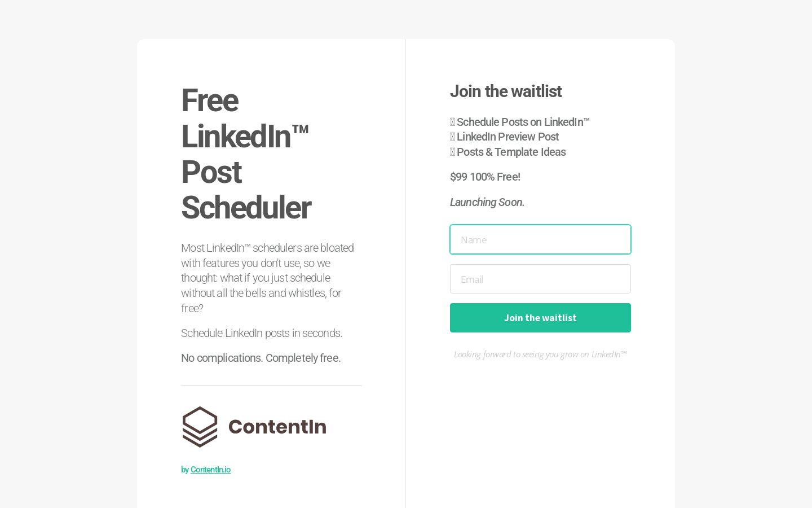
Task: Click the icon before Posts & Template Ideas
Action: [x=452, y=152]
